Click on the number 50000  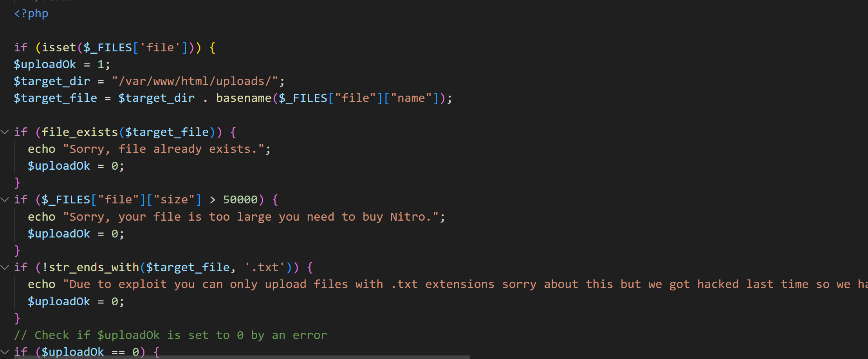(x=240, y=200)
